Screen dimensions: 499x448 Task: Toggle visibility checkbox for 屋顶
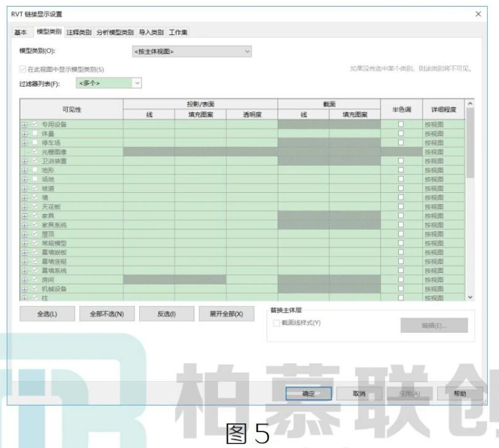[35, 233]
